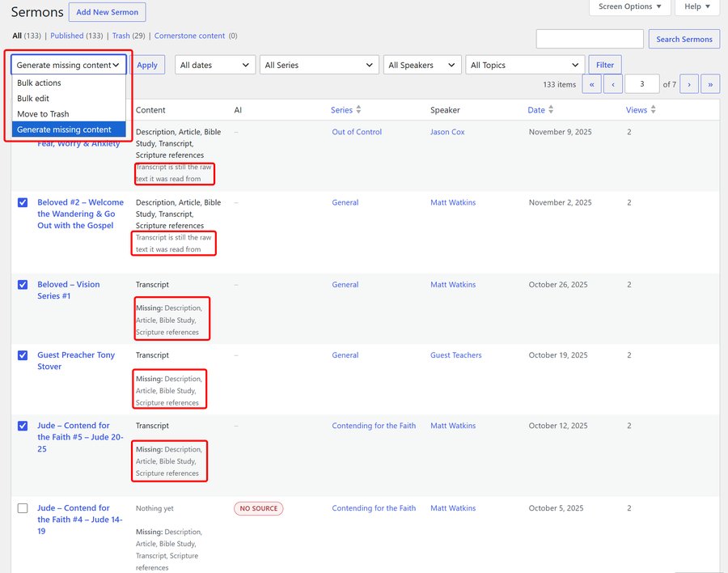Open the All dates filter dropdown
Screen dimensions: 728x573
pos(215,65)
